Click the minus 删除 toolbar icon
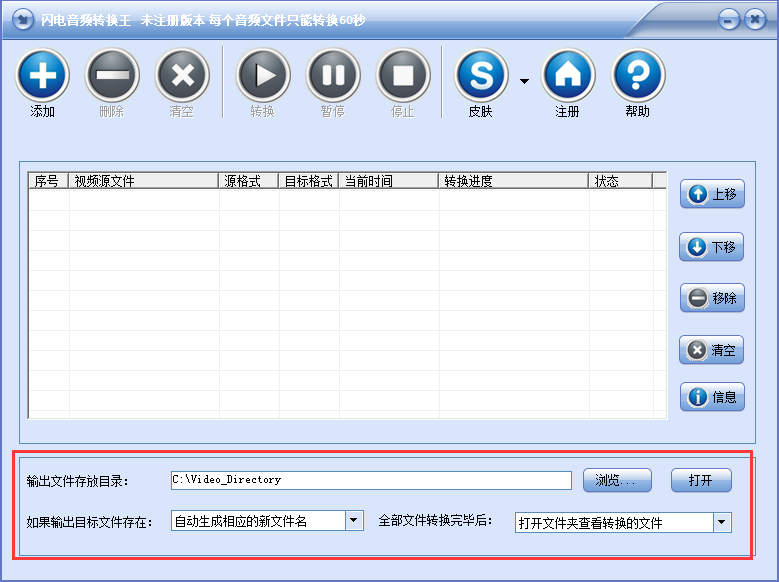 (112, 76)
